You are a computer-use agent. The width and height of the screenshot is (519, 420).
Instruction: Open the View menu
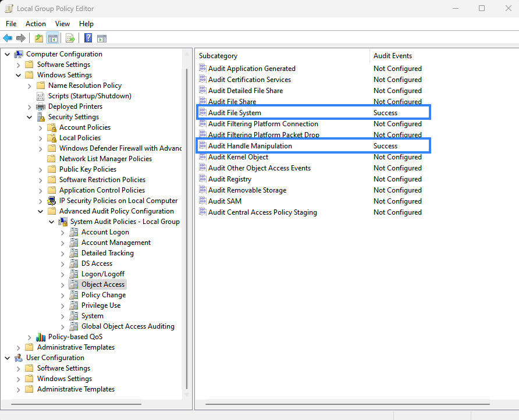tap(62, 24)
